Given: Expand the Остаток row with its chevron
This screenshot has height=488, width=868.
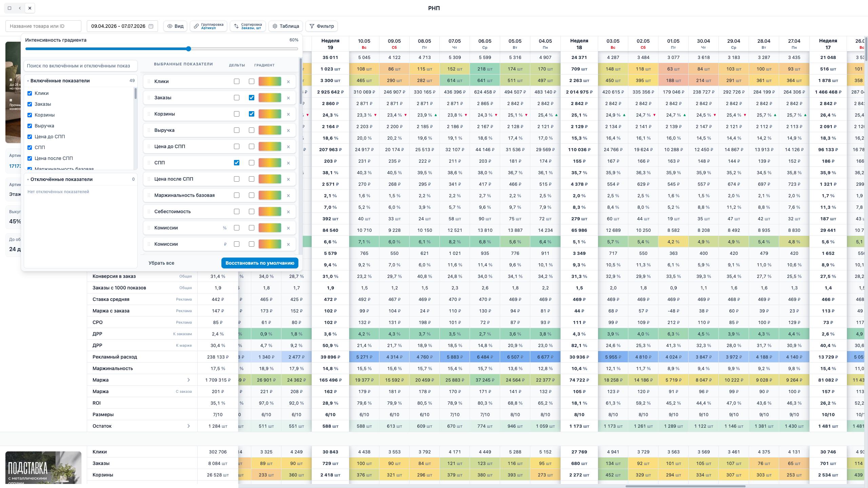Looking at the screenshot, I should (189, 426).
